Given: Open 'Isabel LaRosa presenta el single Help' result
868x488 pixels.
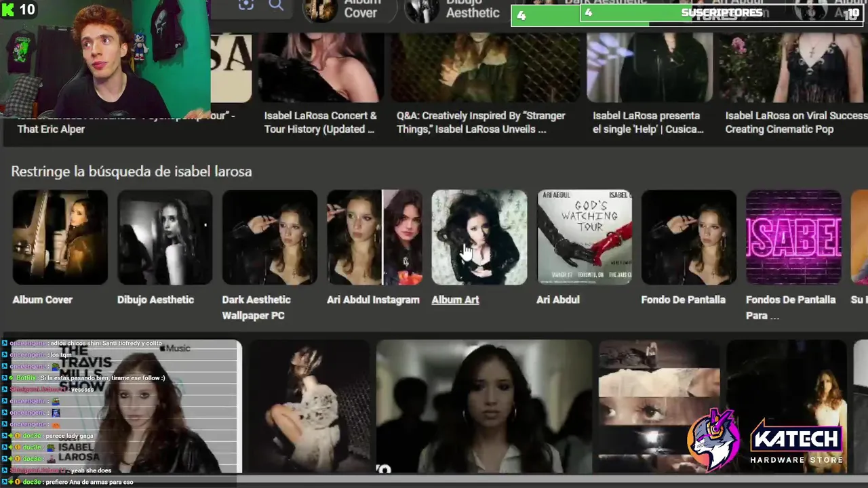Looking at the screenshot, I should click(648, 122).
